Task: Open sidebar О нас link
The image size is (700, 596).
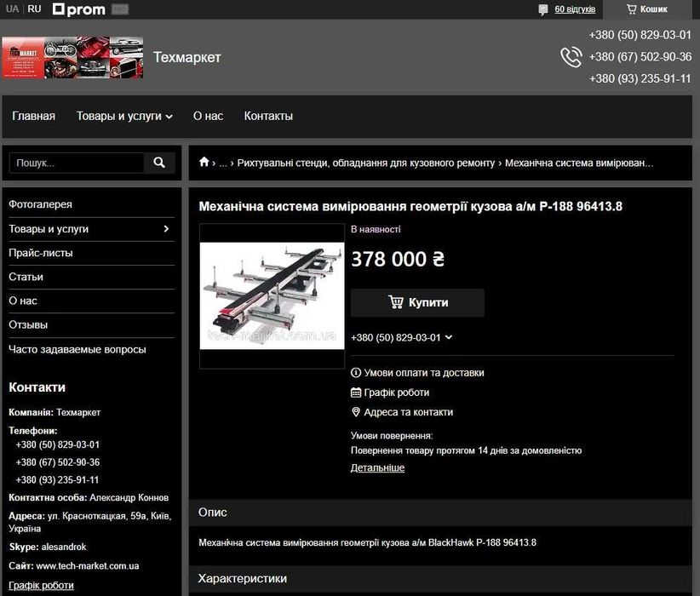Action: (23, 301)
